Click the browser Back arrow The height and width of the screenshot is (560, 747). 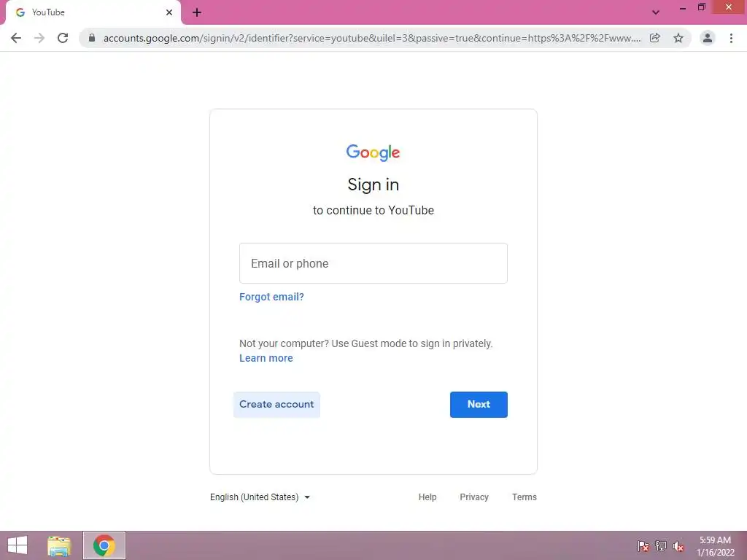click(x=16, y=38)
